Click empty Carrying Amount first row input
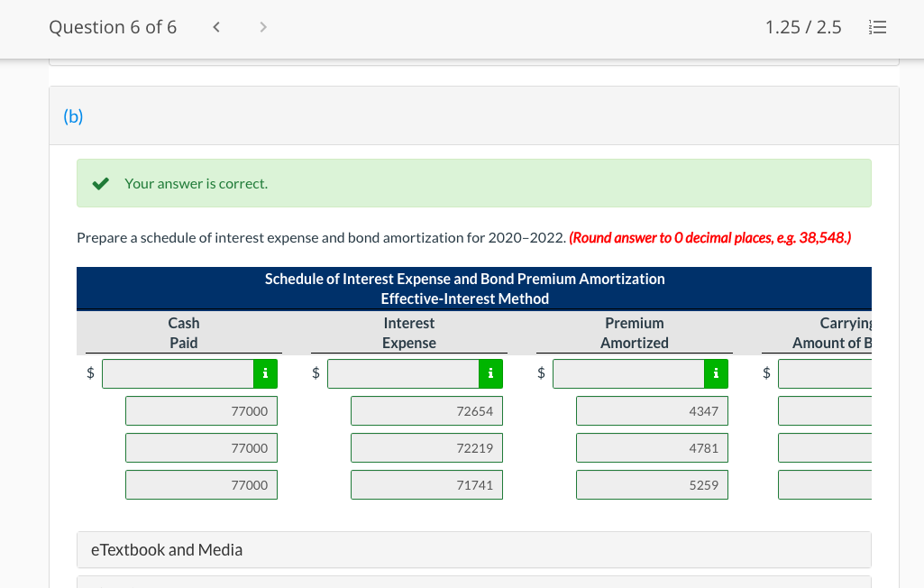Image resolution: width=924 pixels, height=588 pixels. coord(825,373)
